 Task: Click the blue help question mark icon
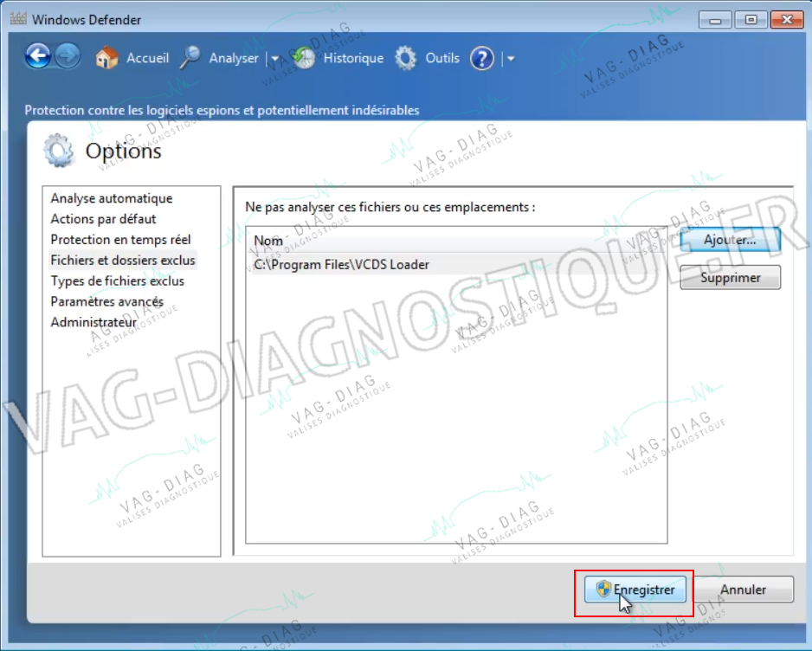coord(482,59)
